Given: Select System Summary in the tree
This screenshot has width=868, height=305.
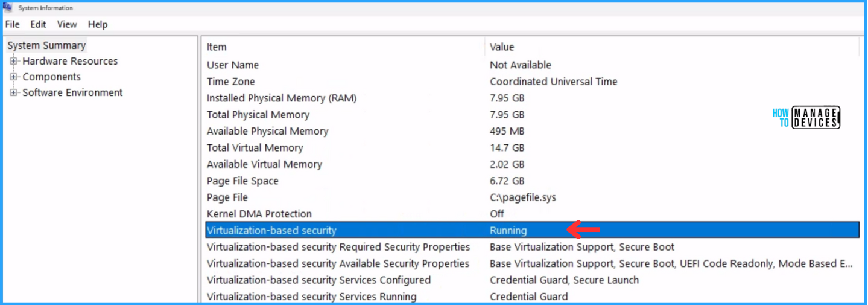Looking at the screenshot, I should (46, 45).
